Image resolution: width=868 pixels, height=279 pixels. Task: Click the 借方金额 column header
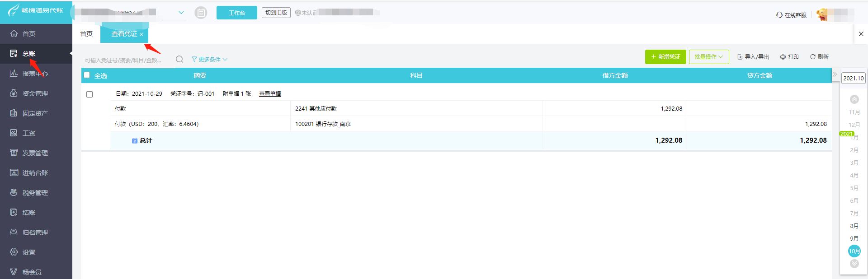coord(615,75)
